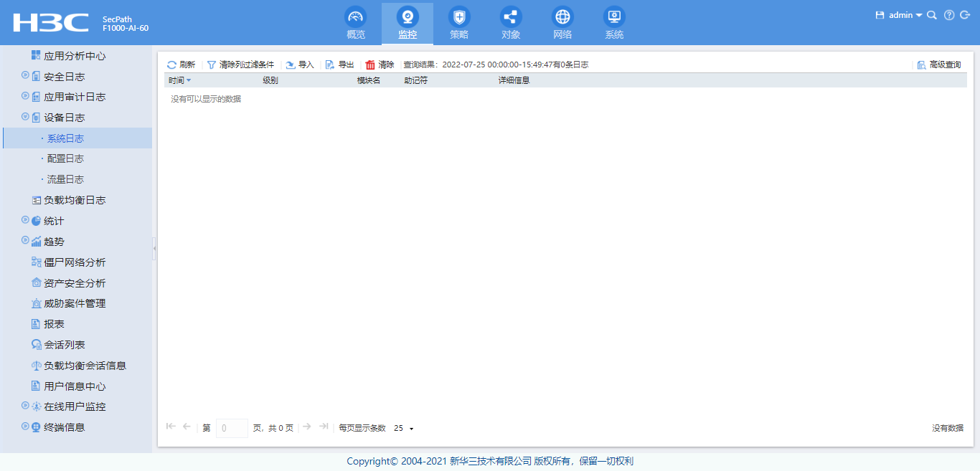Click 助记符 column header
980x471 pixels.
(x=416, y=80)
